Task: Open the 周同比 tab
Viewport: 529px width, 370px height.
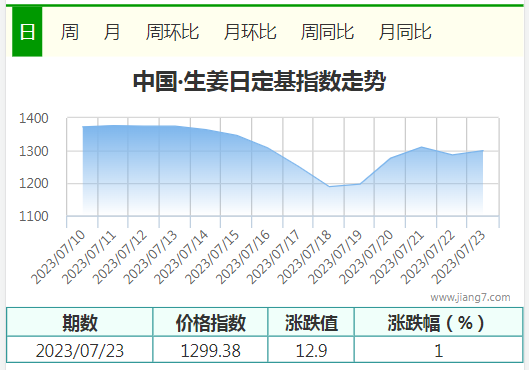Action: coord(327,32)
